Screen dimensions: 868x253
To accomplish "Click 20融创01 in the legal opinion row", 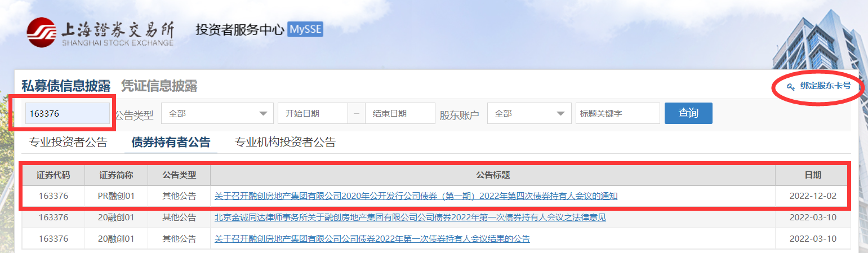I will coord(117,218).
